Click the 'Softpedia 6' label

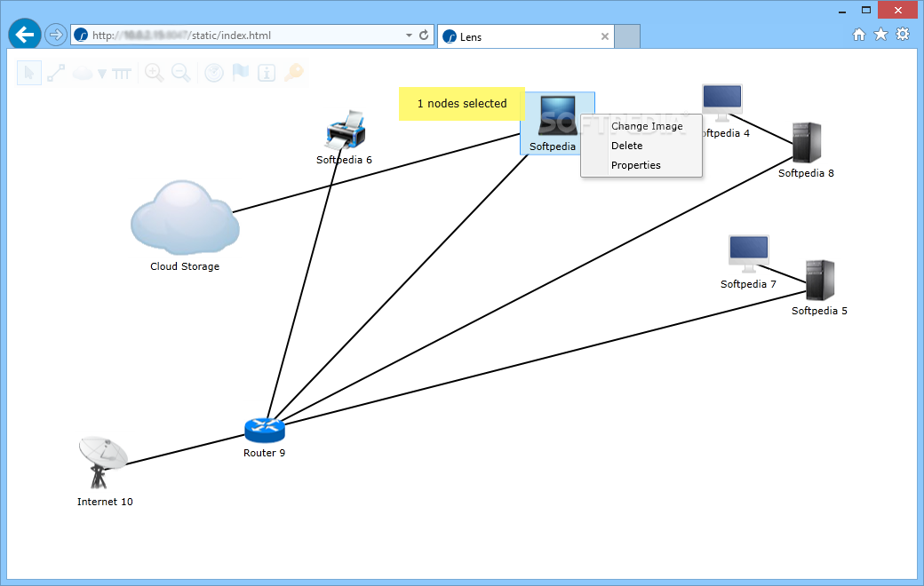[344, 160]
